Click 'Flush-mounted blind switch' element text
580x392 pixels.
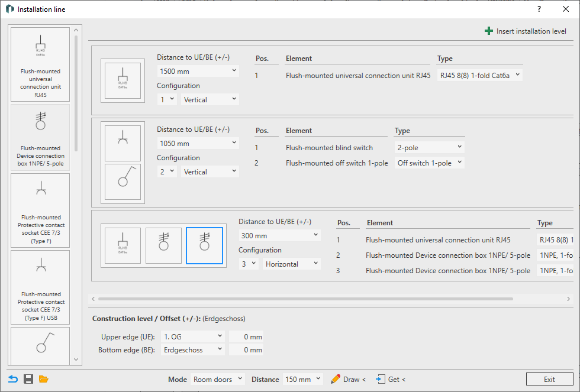click(329, 147)
